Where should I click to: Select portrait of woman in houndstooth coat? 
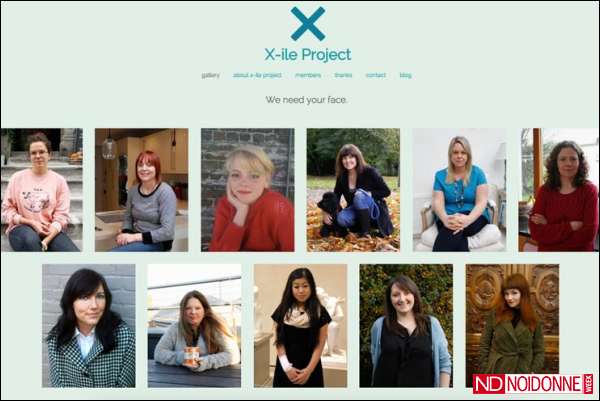[x=88, y=326]
